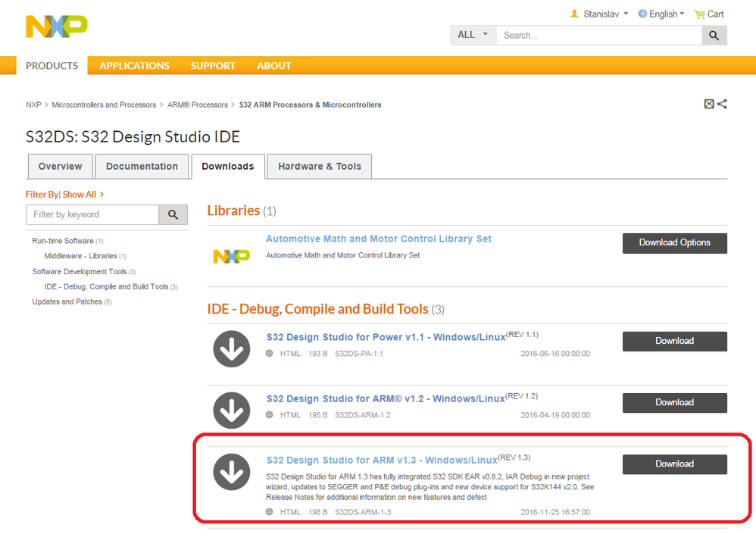This screenshot has width=756, height=534.
Task: Click the NXP logo in the header
Action: (x=56, y=27)
